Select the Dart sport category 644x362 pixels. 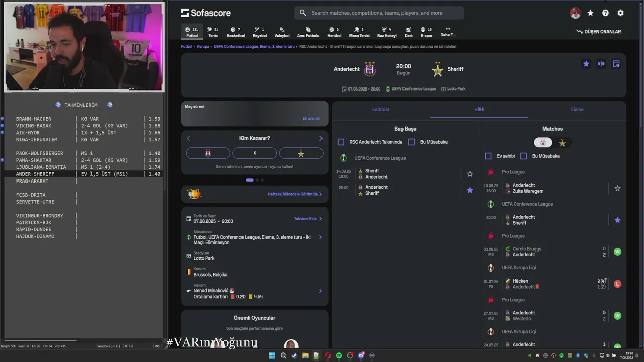408,32
